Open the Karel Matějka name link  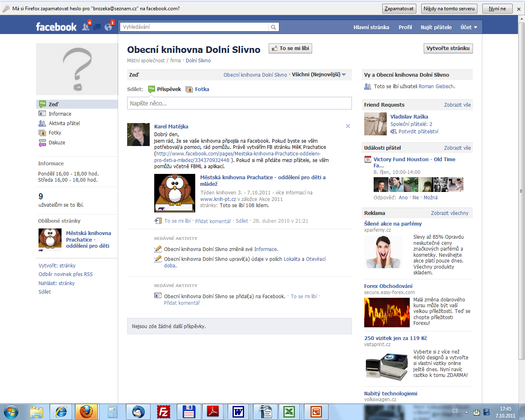(171, 127)
